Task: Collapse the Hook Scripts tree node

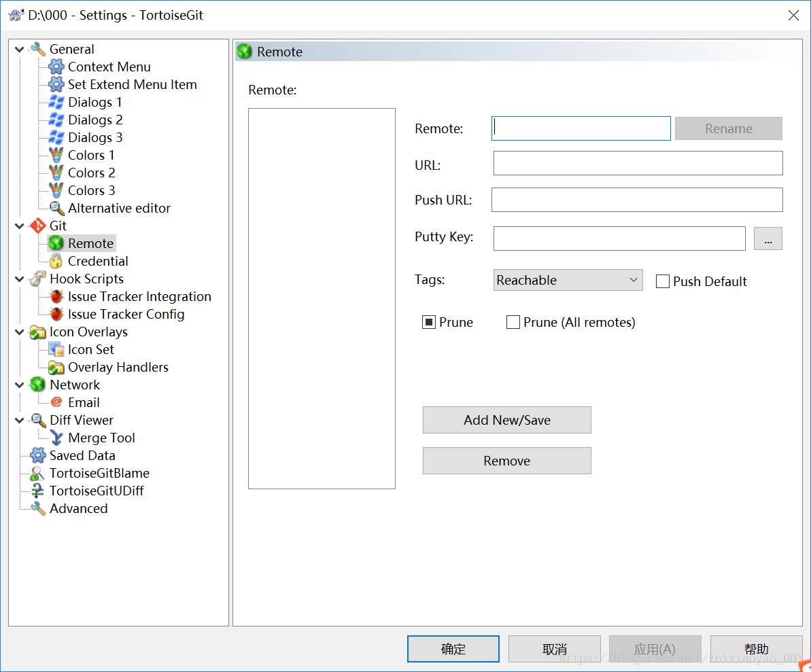Action: pyautogui.click(x=20, y=279)
